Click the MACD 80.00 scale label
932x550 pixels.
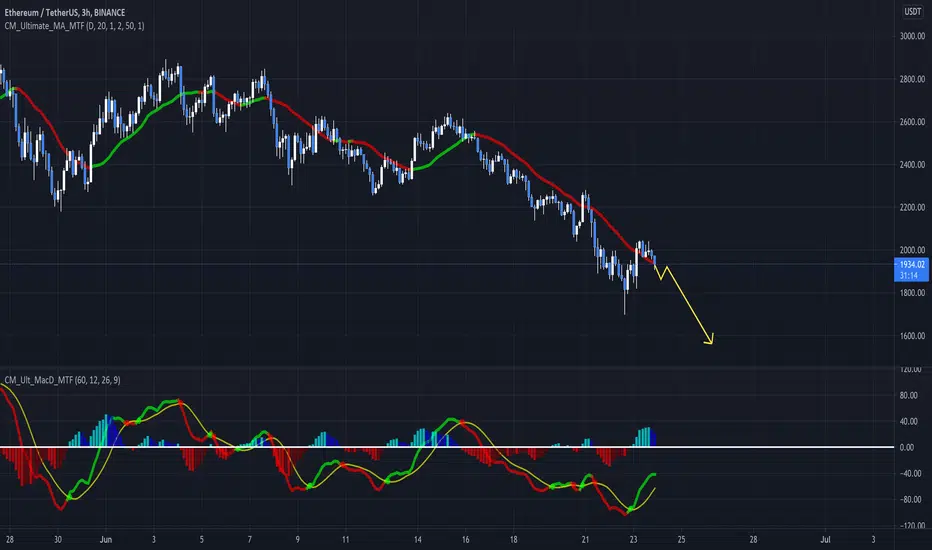click(908, 395)
